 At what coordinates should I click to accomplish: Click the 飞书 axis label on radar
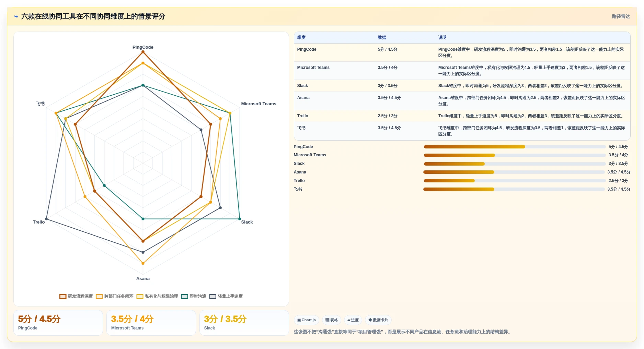point(40,104)
